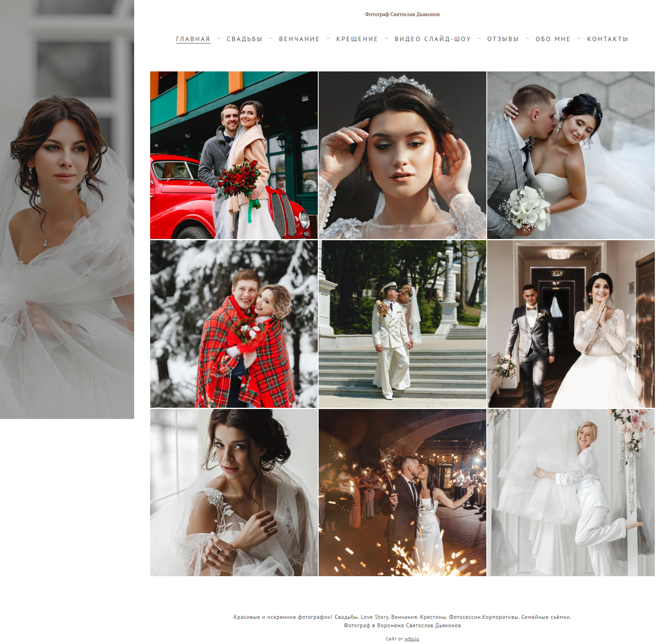Click the large bride portrait in the sidebar

(67, 209)
